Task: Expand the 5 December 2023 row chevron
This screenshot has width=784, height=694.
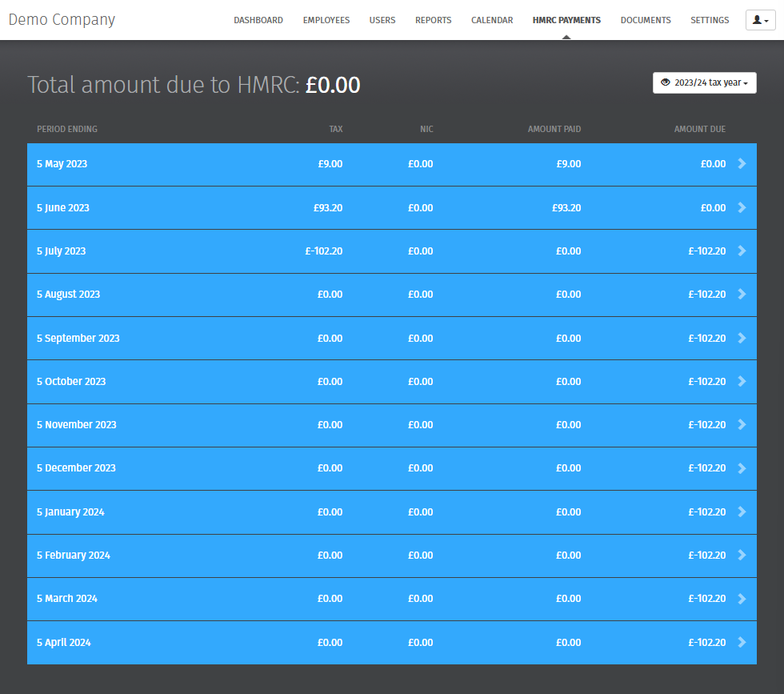Action: [x=742, y=467]
